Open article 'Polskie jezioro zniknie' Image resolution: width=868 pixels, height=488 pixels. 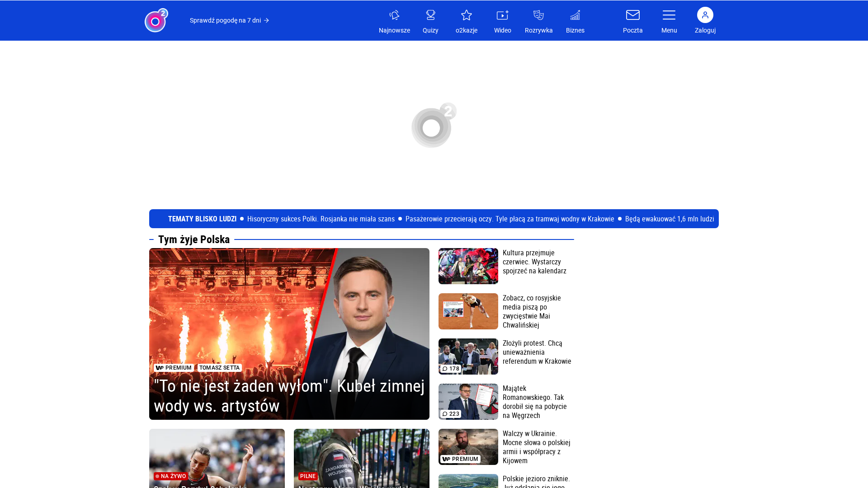click(x=536, y=481)
